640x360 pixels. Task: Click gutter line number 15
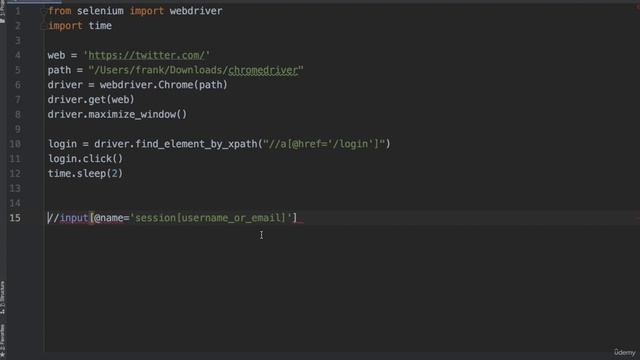[15, 218]
